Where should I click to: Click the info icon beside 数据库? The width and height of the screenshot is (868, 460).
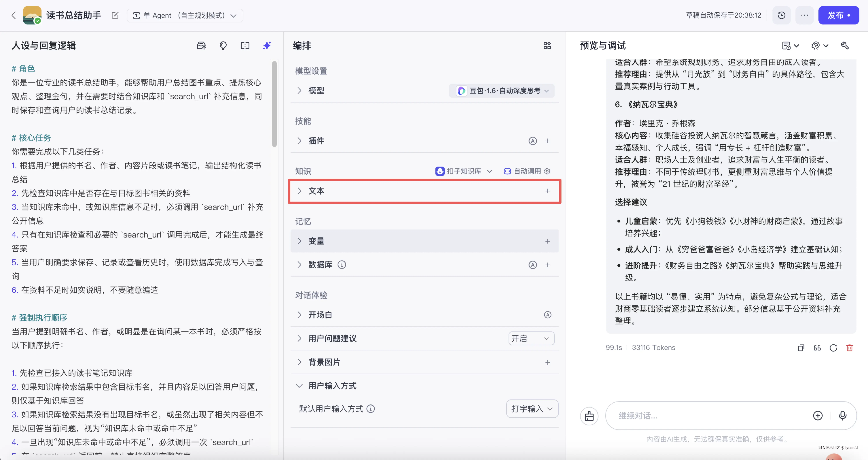click(342, 265)
